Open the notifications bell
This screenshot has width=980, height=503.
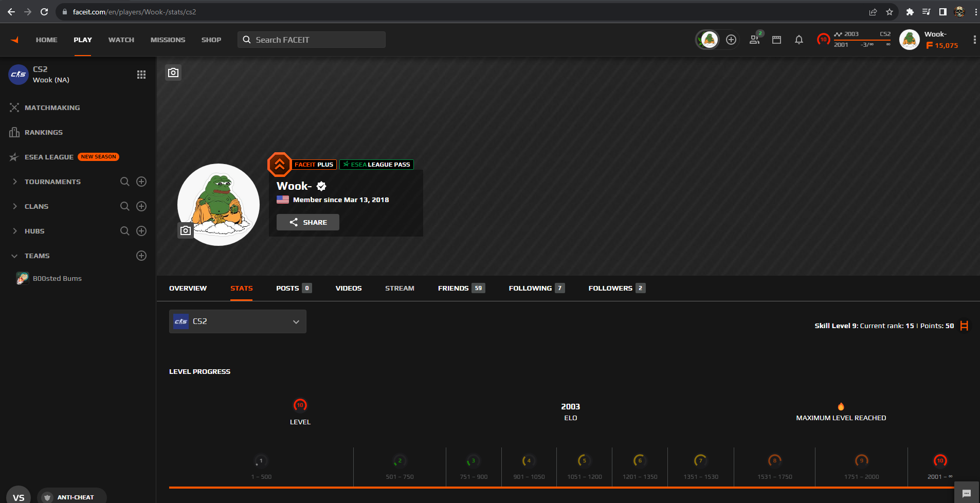(799, 40)
